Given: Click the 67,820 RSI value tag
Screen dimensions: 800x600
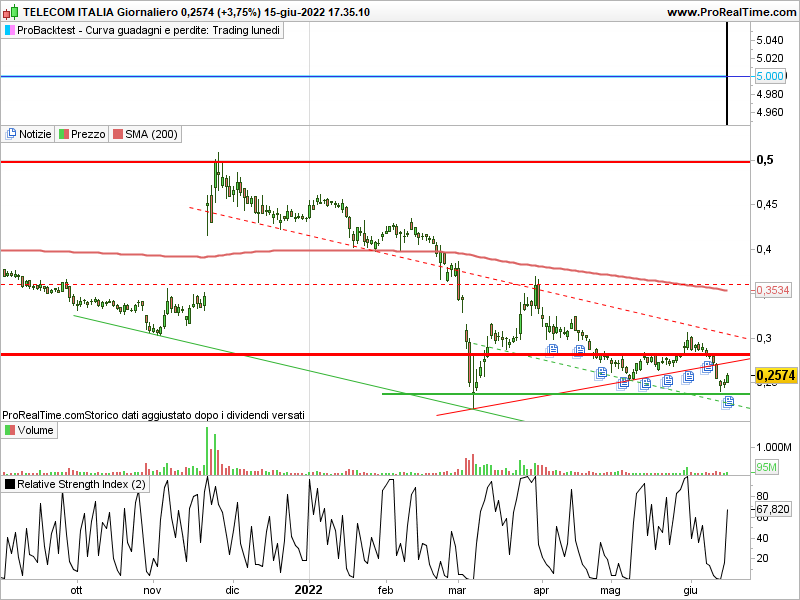Looking at the screenshot, I should tap(772, 509).
